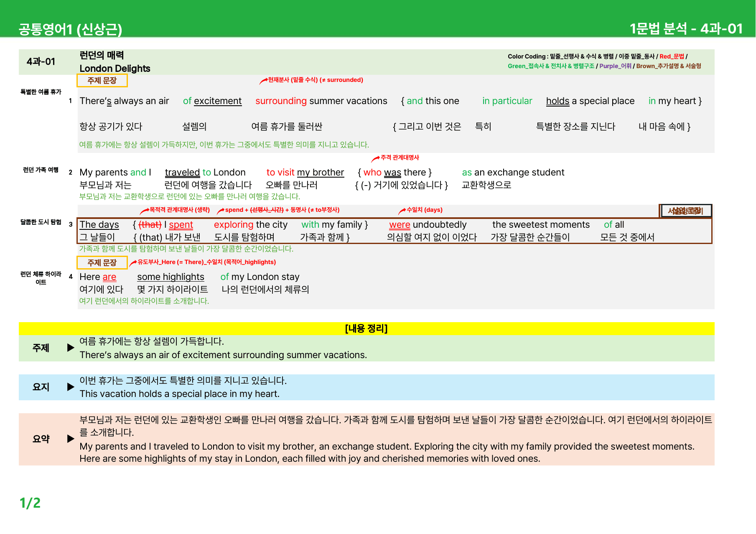Select the 주제 문장 label above sentence 4

coord(102,262)
